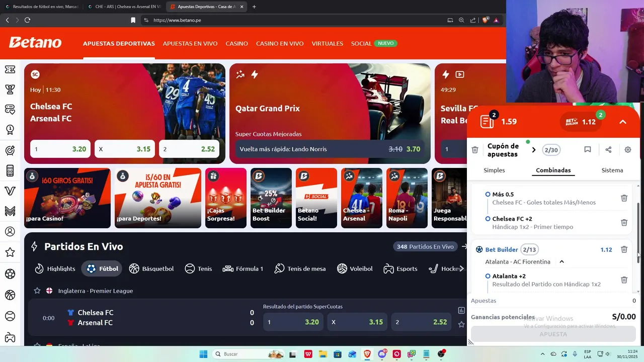The width and height of the screenshot is (644, 362).
Task: Star the Inglaterra - Premier League
Action: click(x=37, y=291)
